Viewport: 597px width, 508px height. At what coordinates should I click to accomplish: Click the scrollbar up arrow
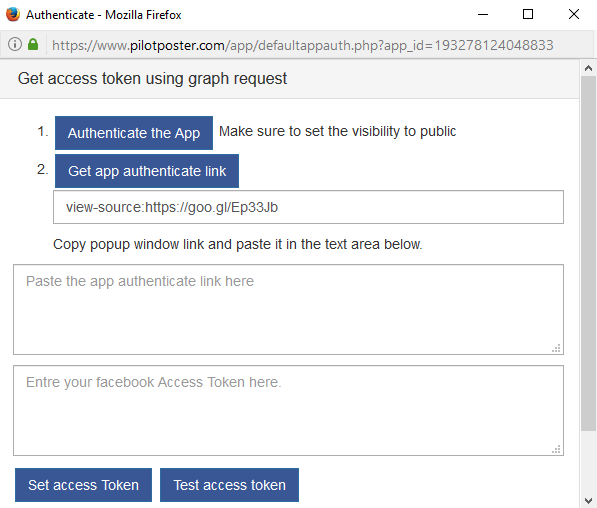tap(588, 68)
